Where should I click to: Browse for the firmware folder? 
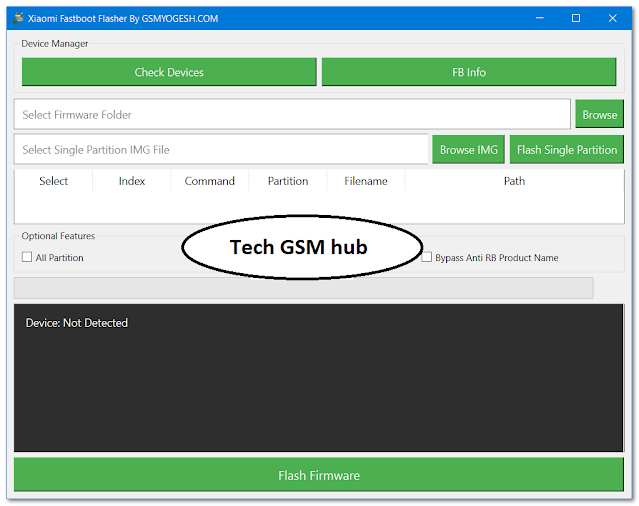click(x=599, y=114)
